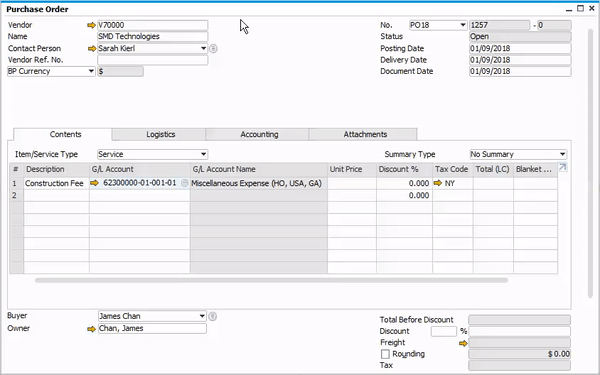This screenshot has height=375, width=600.
Task: Open G/L Account link arrow in row 1
Action: (x=94, y=183)
